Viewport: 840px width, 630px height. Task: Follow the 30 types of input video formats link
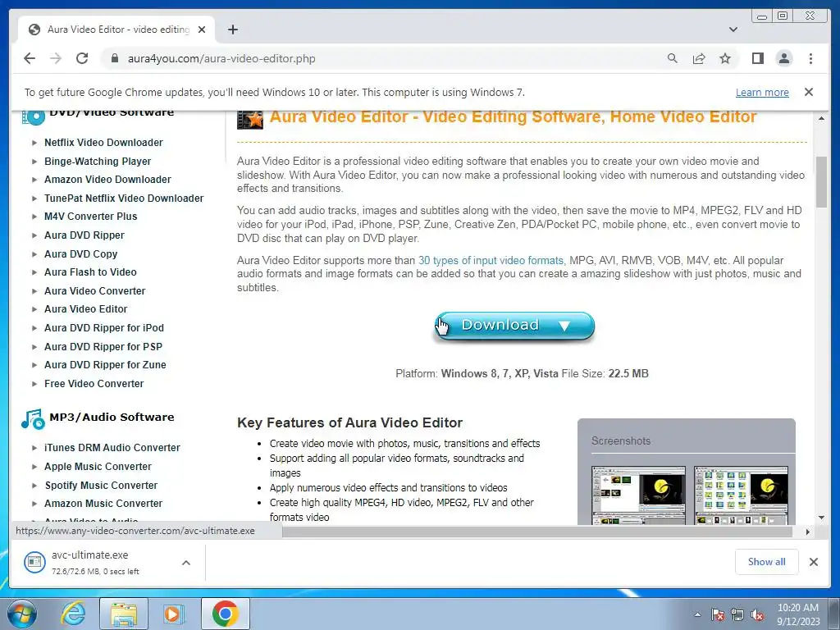491,260
